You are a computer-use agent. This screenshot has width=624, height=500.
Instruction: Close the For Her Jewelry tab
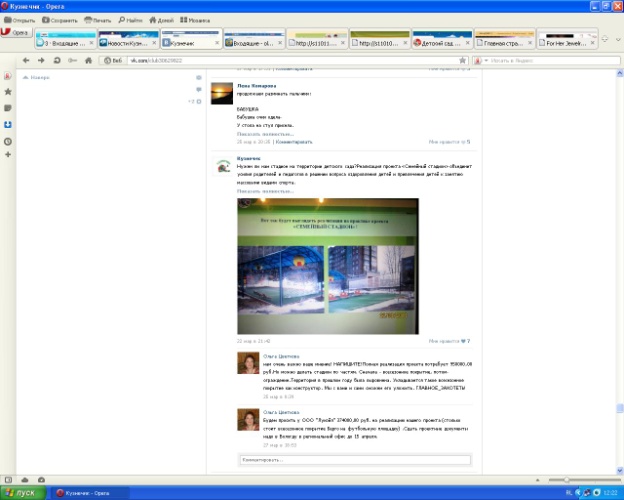pos(593,43)
